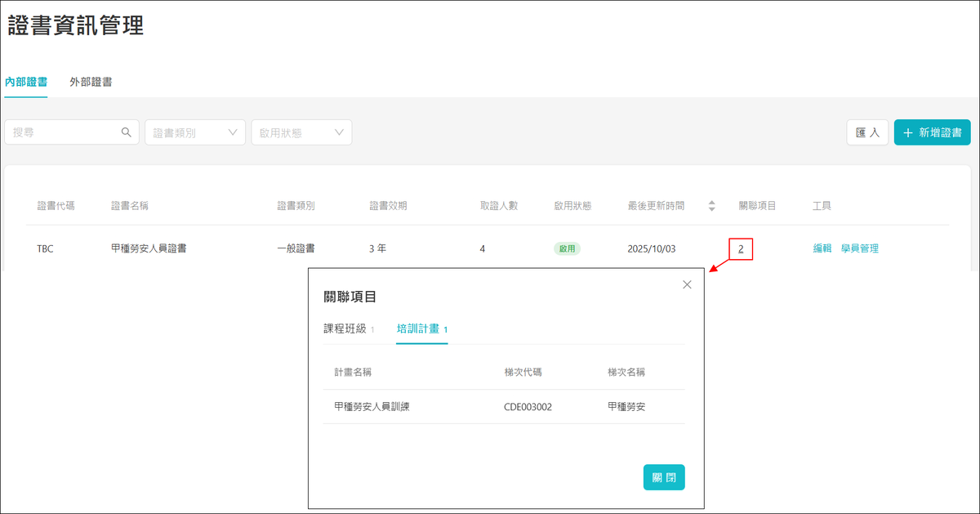The height and width of the screenshot is (514, 980).
Task: Click the 匯入 button
Action: pyautogui.click(x=867, y=132)
